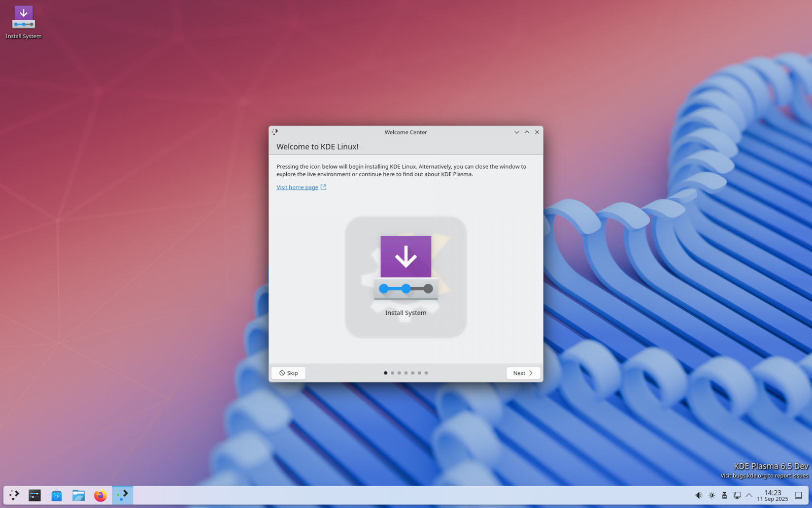Launch Firefox from the taskbar
812x508 pixels.
100,495
